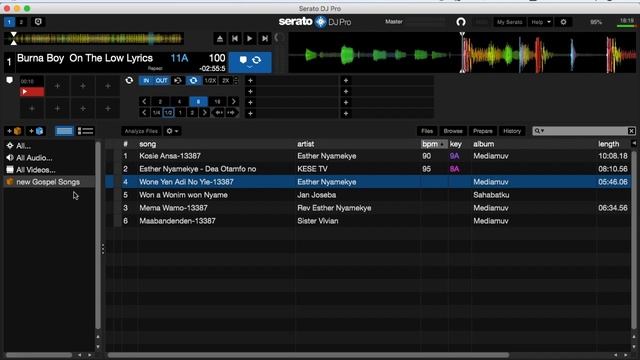Viewport: 640px width, 360px height.
Task: Sort by song column header
Action: 147,144
